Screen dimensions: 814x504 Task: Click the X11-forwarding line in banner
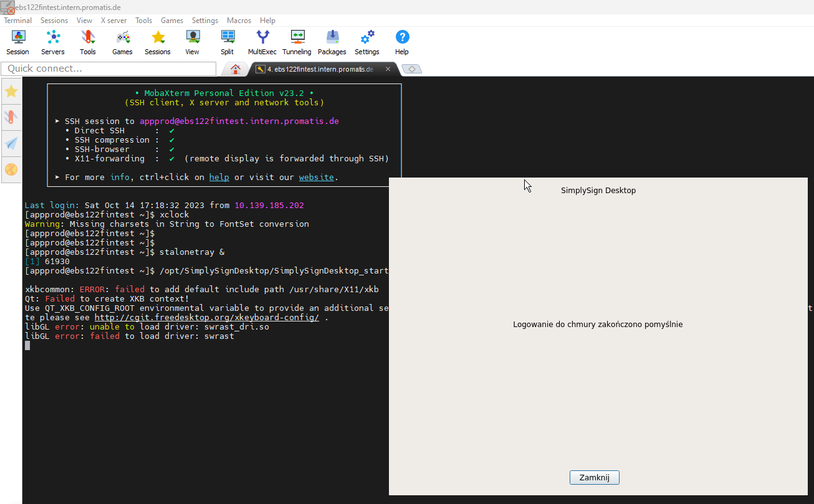point(227,159)
